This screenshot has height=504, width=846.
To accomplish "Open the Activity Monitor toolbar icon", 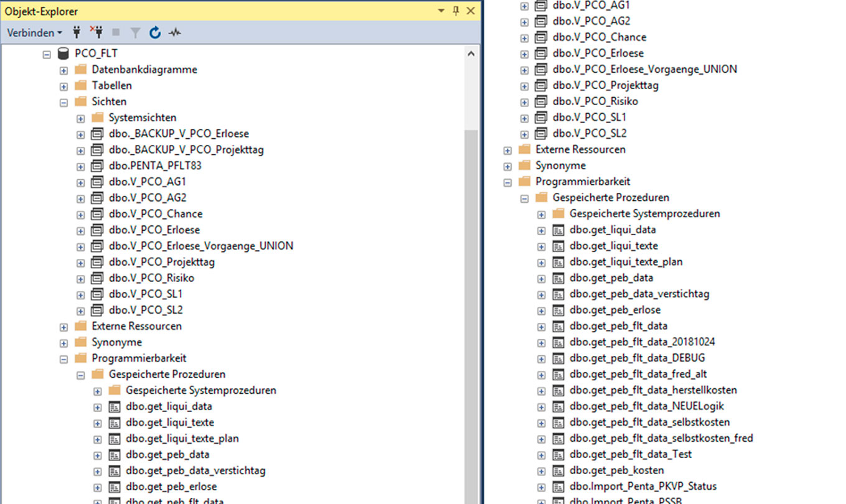I will pyautogui.click(x=174, y=32).
